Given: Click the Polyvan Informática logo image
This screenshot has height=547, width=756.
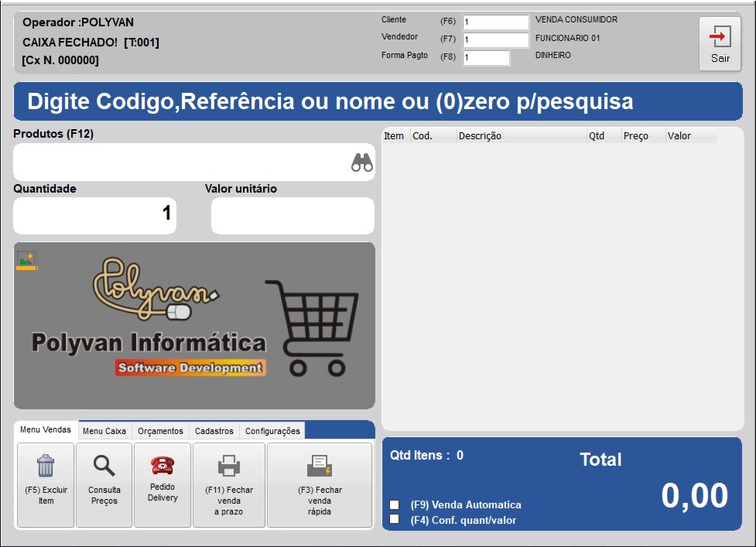Looking at the screenshot, I should click(194, 326).
